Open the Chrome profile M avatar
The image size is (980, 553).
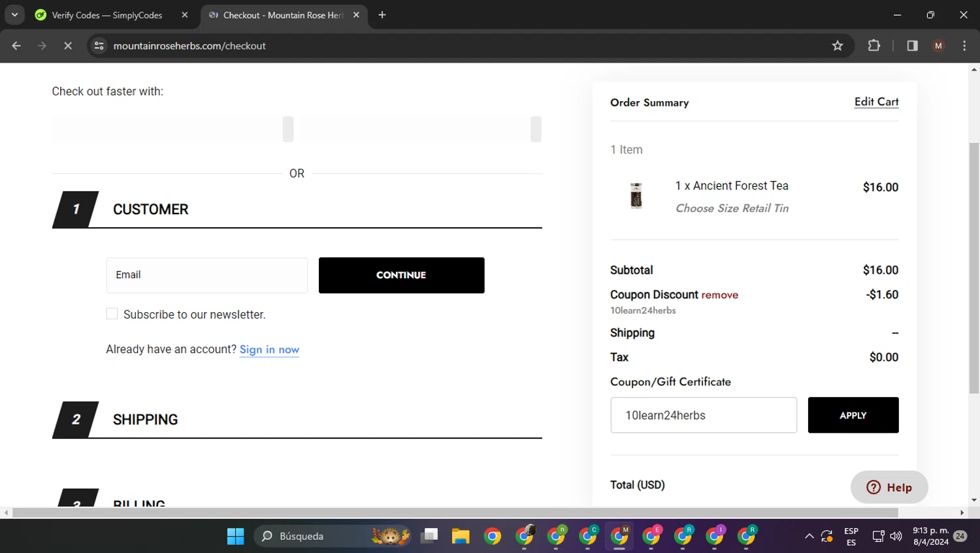tap(938, 46)
